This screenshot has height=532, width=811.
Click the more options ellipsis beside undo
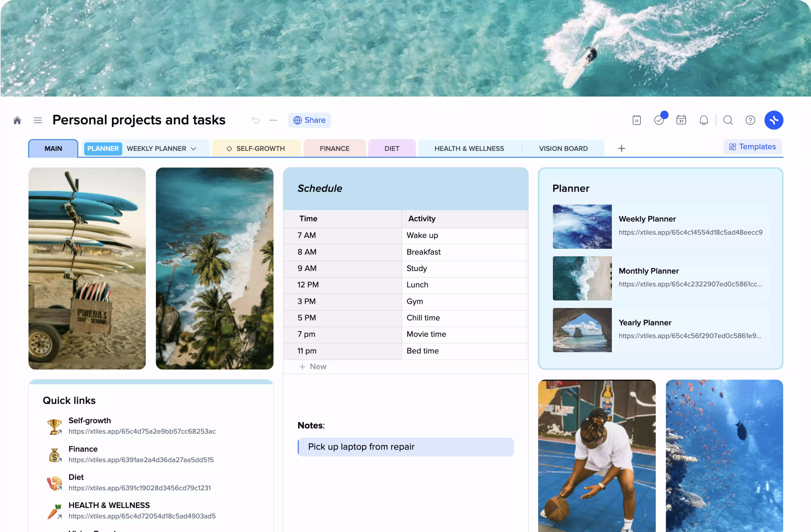coord(273,120)
